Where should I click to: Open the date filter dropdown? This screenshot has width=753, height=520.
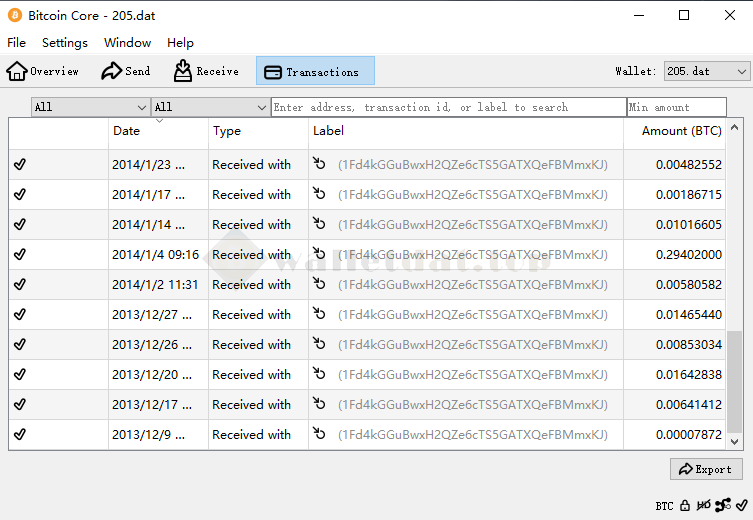coord(90,107)
